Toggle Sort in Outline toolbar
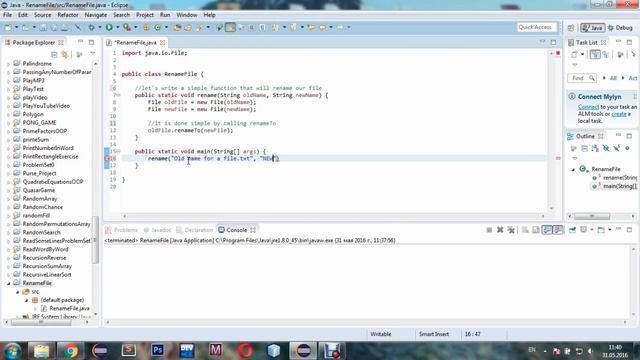This screenshot has height=360, width=640. click(595, 148)
